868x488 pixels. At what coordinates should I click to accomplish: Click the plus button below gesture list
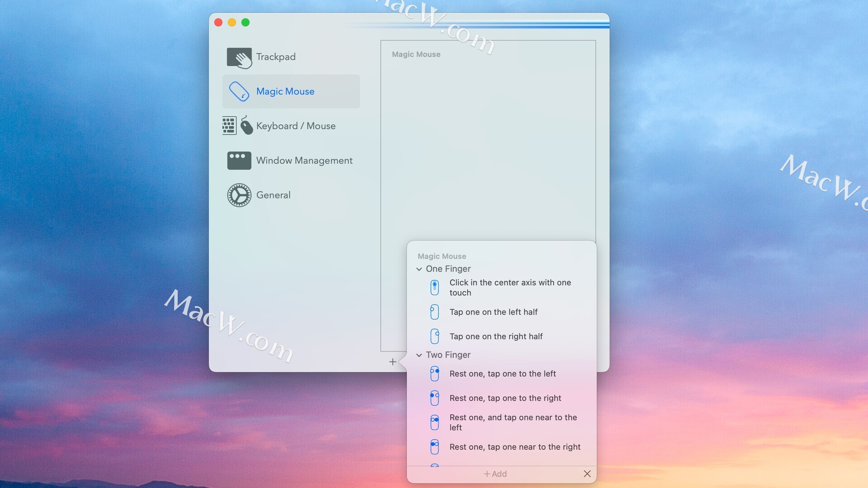click(392, 361)
